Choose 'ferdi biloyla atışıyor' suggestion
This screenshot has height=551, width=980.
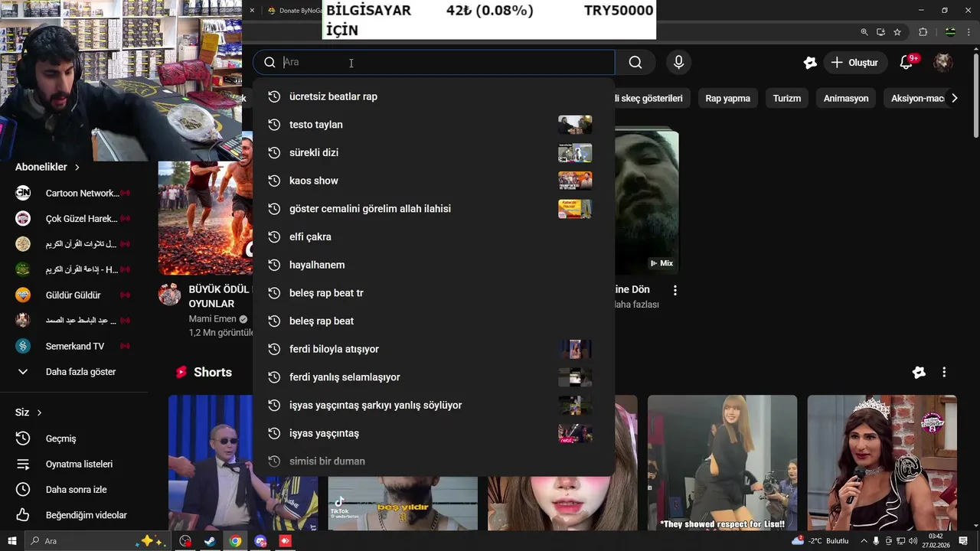[434, 349]
